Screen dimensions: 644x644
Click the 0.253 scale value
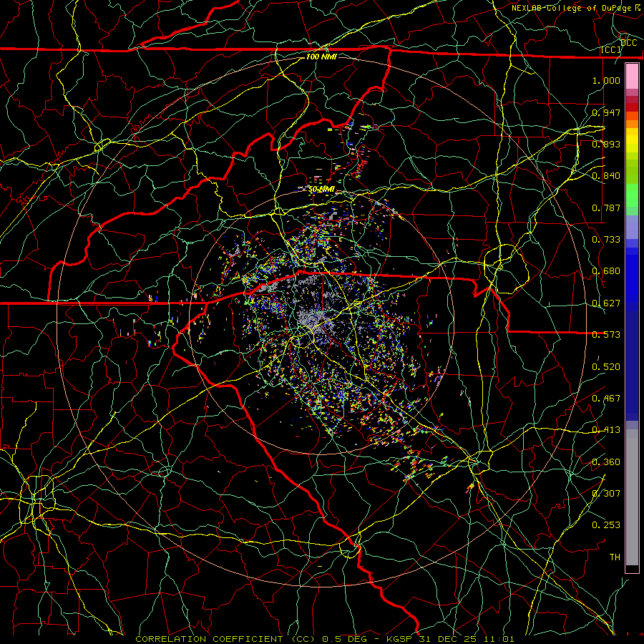click(606, 525)
